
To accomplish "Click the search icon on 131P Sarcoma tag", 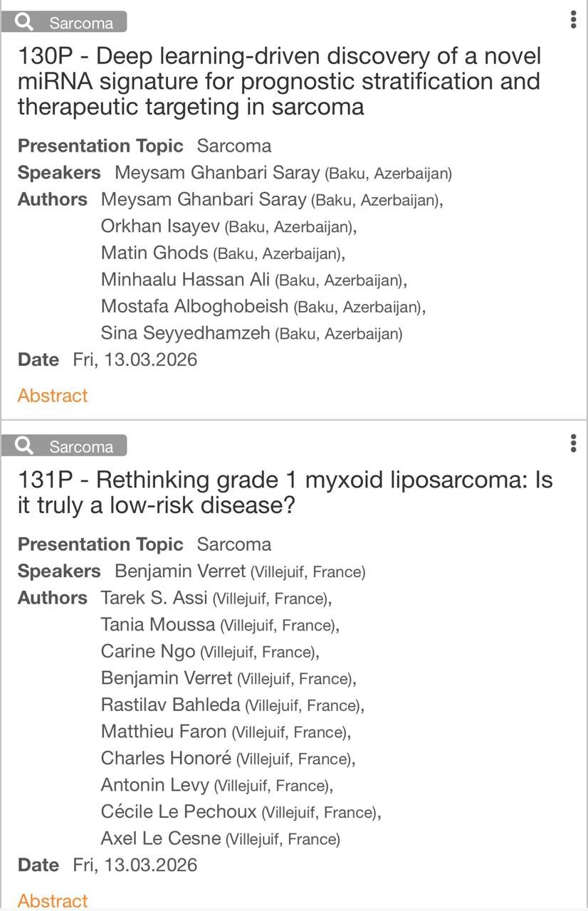I will tap(24, 446).
